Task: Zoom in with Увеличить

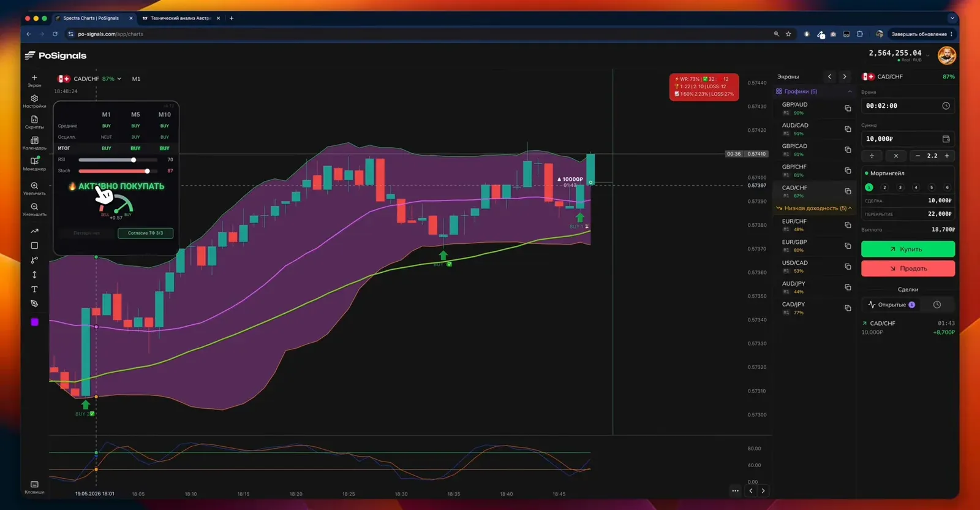Action: coord(34,188)
